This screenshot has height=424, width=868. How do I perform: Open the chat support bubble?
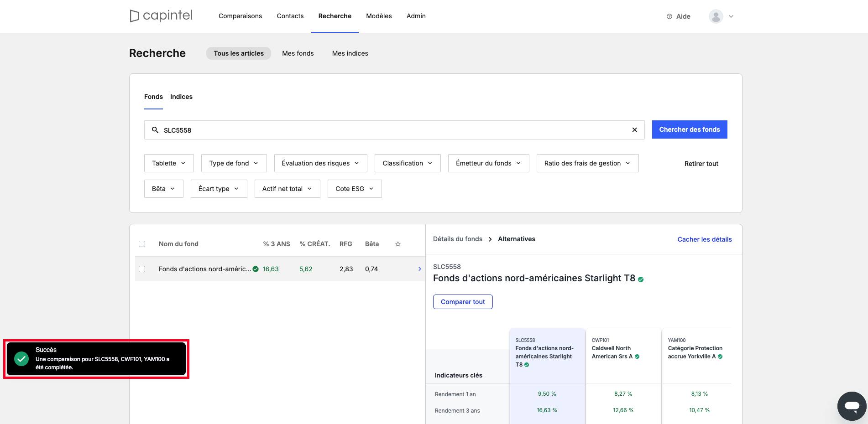[852, 406]
